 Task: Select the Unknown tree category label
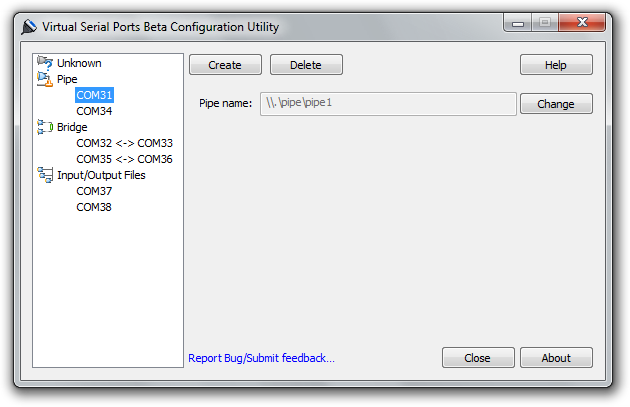pyautogui.click(x=79, y=63)
